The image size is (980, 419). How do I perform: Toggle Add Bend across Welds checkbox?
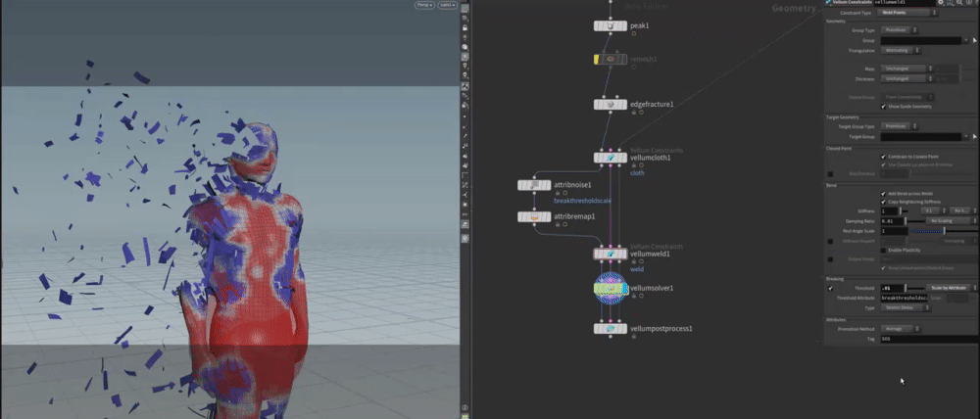[883, 194]
